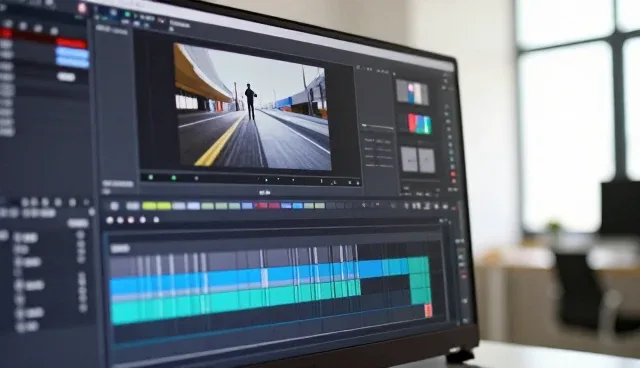
Task: Pick the leftmost lime-green color label above timeline
Action: pos(149,206)
